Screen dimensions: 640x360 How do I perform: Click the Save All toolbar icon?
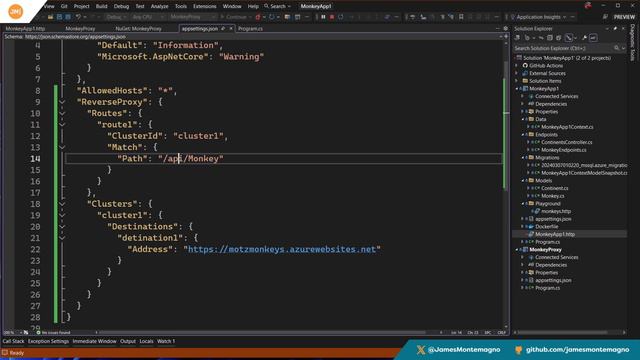[67, 17]
